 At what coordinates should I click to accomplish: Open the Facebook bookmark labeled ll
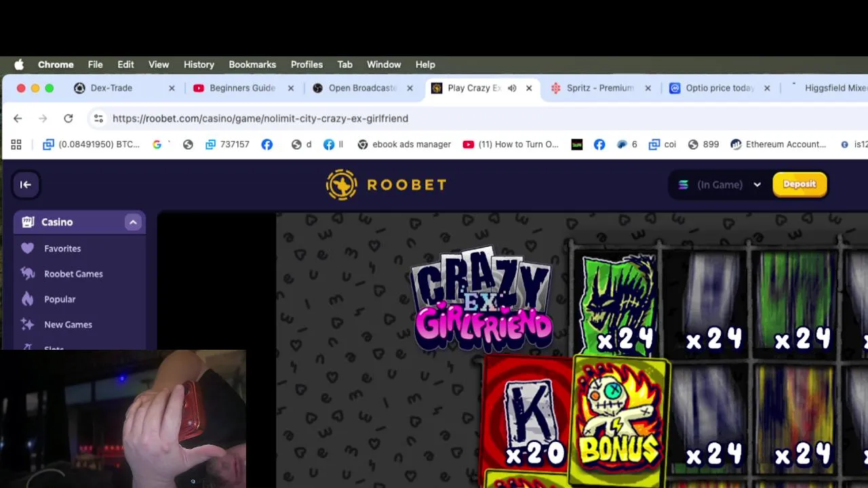point(333,144)
